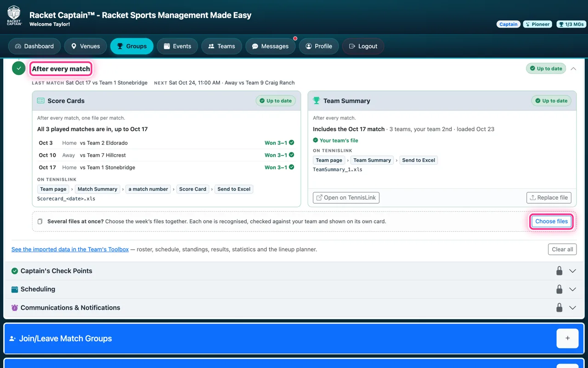
Task: Click Send to Excel chip in Score Cards
Action: point(234,189)
